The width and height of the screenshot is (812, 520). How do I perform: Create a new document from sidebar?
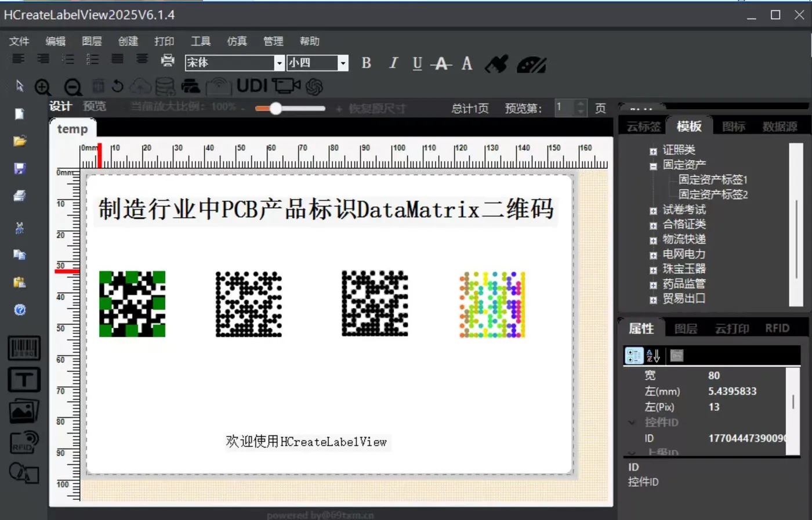(20, 114)
